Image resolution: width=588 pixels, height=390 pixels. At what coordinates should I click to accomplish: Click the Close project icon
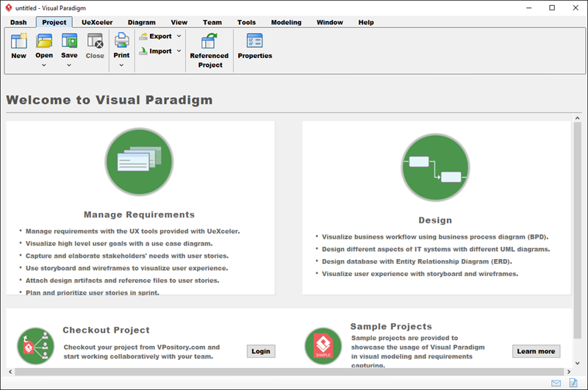pos(95,40)
